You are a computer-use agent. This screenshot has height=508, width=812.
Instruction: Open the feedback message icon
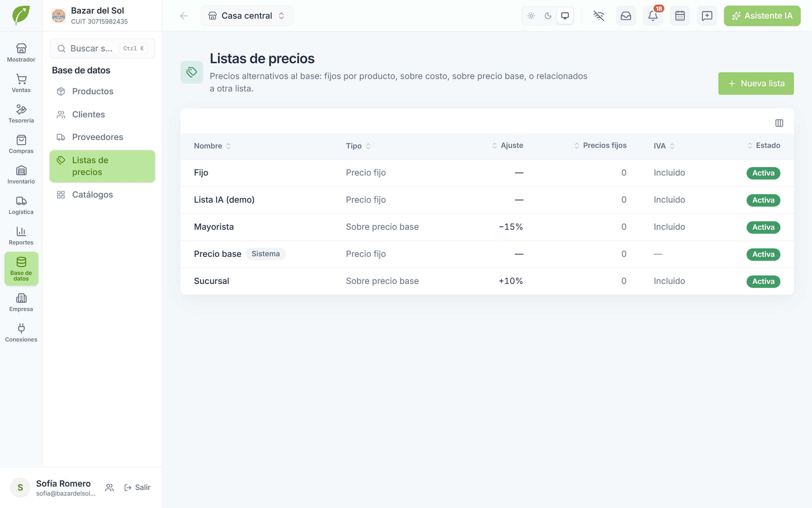click(707, 16)
